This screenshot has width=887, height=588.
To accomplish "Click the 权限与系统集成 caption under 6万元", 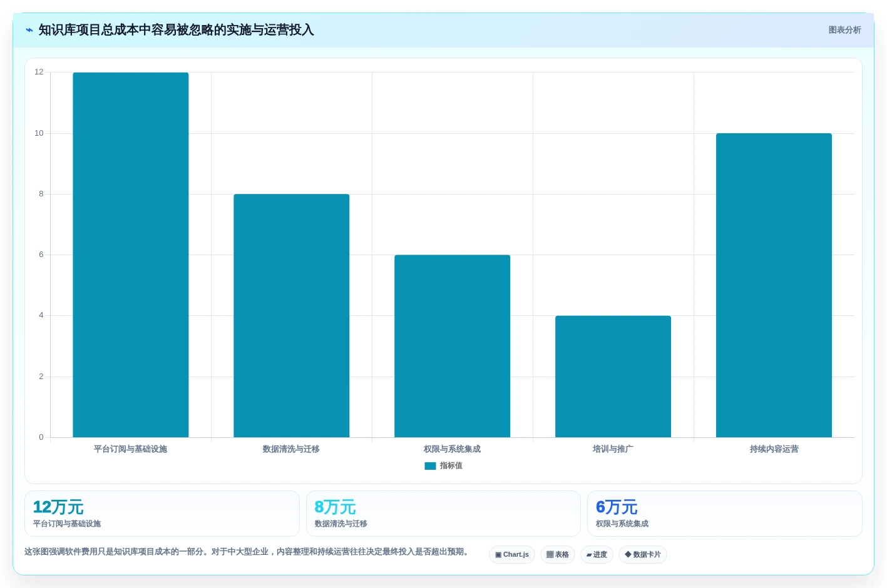I will (622, 524).
